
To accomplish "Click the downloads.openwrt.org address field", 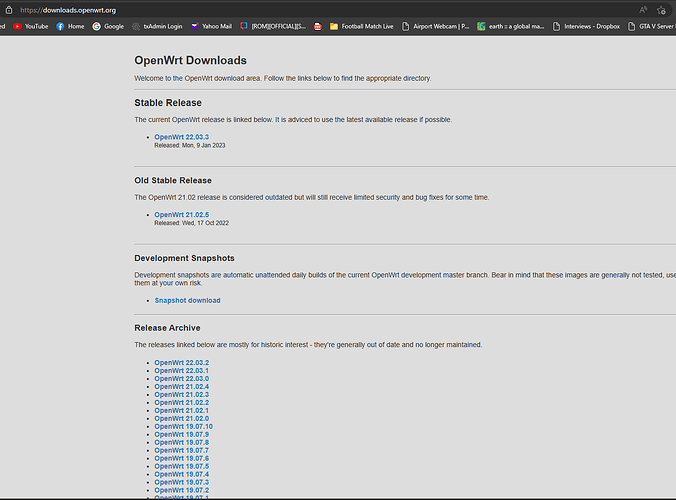I will [68, 10].
